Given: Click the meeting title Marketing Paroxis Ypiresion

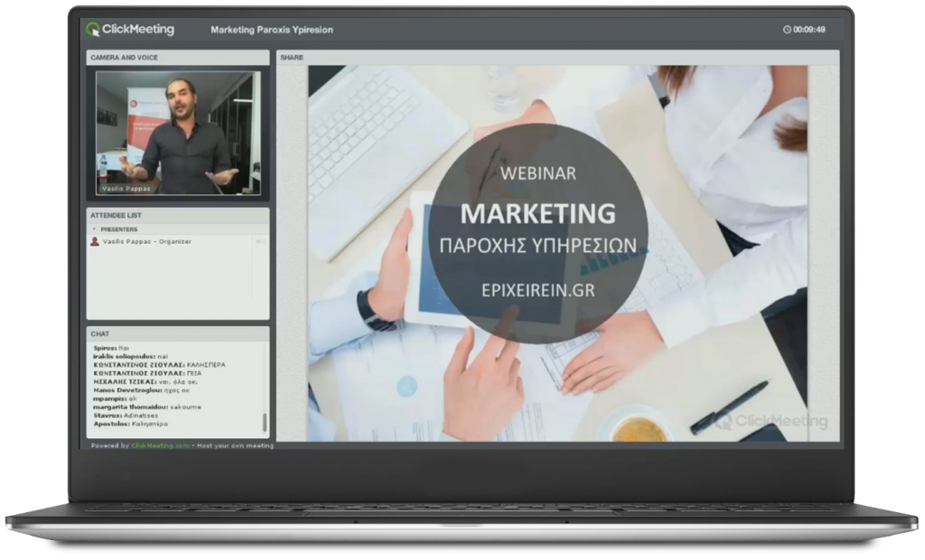Looking at the screenshot, I should coord(272,30).
